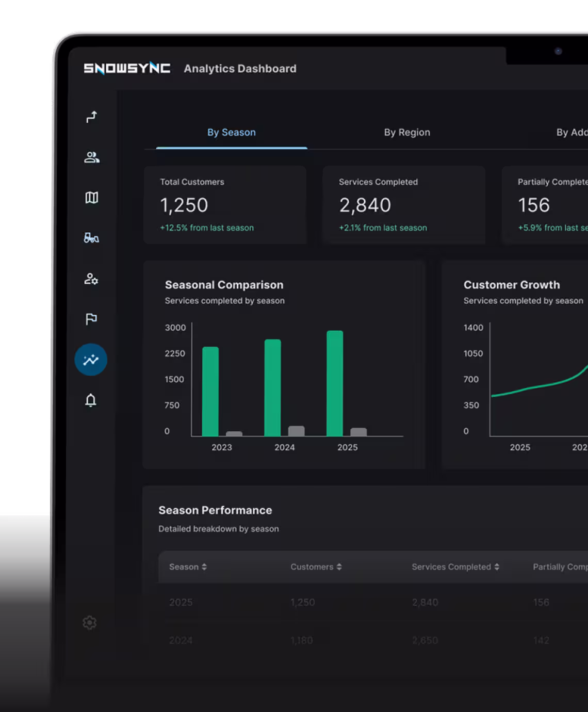588x712 pixels.
Task: Click the SnowSync logo
Action: pyautogui.click(x=127, y=68)
